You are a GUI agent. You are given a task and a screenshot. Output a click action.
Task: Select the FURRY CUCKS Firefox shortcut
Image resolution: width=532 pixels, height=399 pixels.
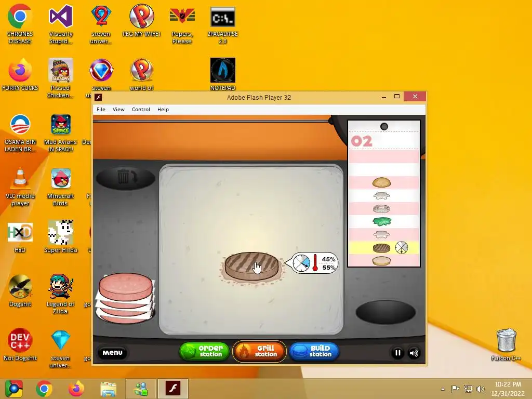pyautogui.click(x=20, y=75)
